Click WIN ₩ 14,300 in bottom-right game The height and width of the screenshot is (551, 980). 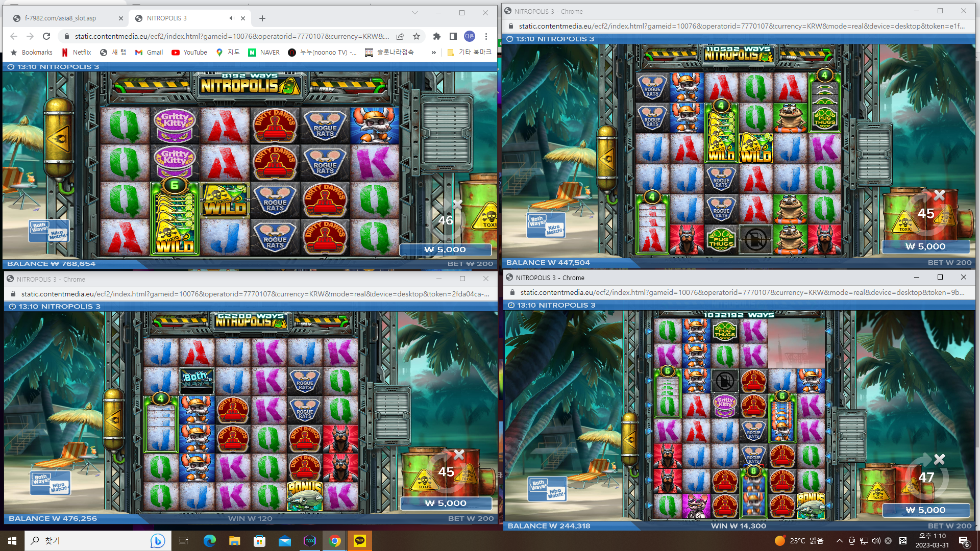[x=739, y=525]
